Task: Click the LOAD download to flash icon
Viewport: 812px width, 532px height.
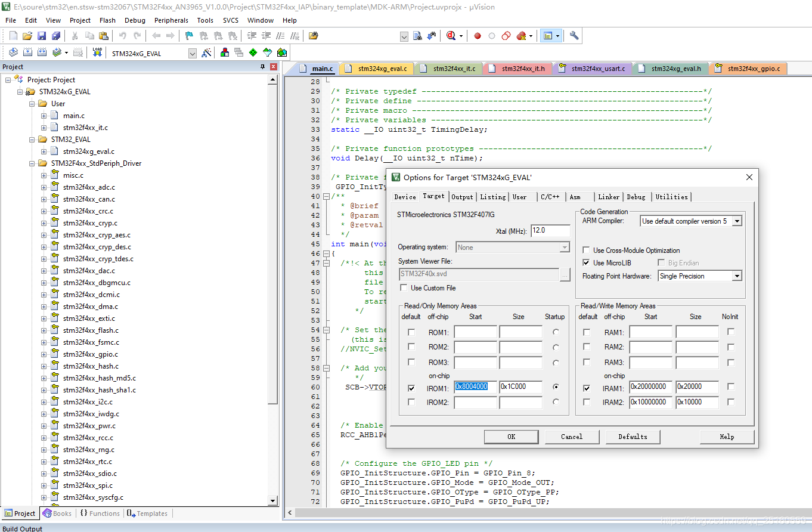Action: (97, 53)
